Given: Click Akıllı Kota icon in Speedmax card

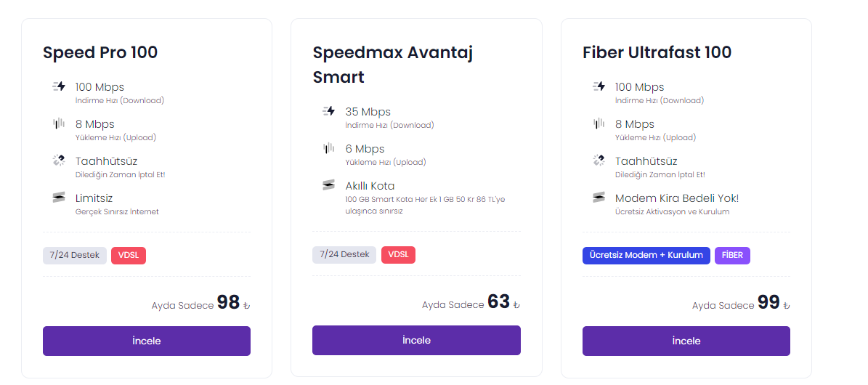Looking at the screenshot, I should 329,185.
